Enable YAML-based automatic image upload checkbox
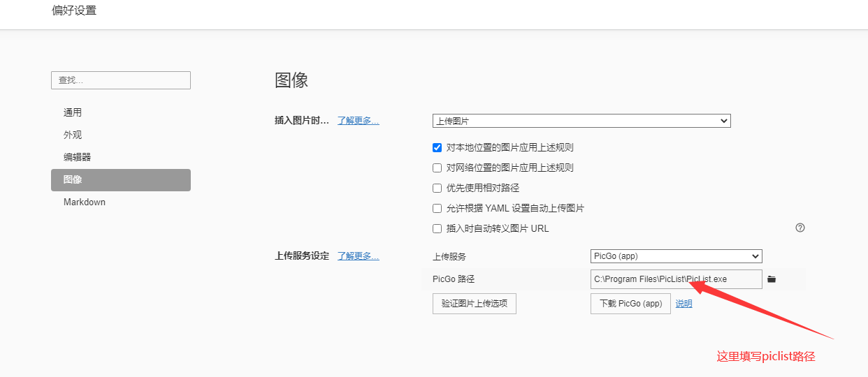 click(x=437, y=208)
